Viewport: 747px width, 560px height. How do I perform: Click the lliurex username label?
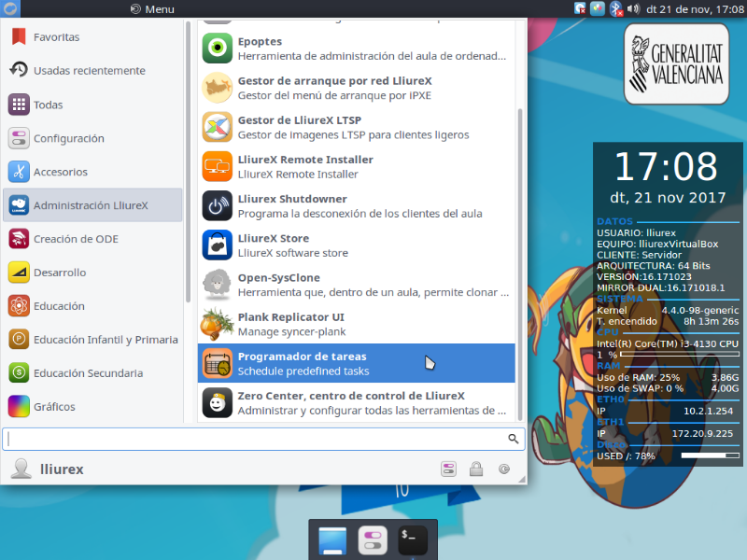point(62,469)
